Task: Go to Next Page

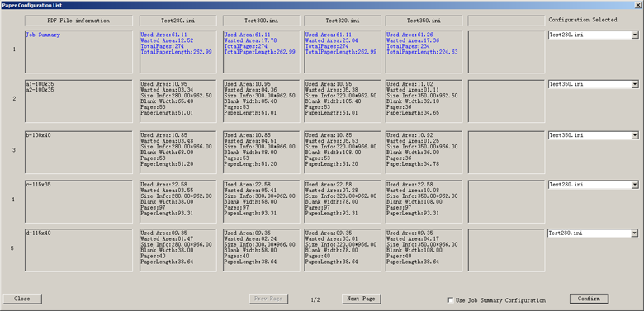Action: point(361,299)
